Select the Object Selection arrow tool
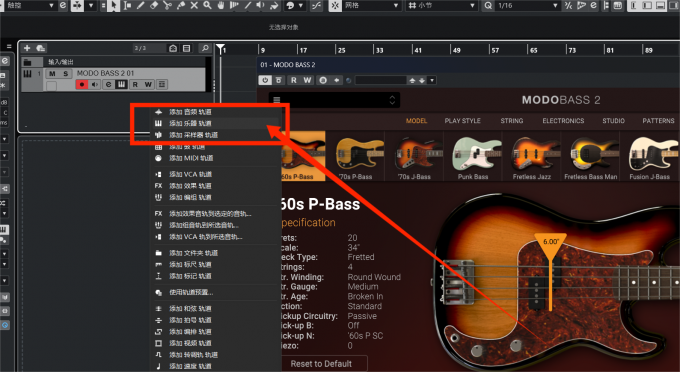Viewport: 680px width, 372px height. coord(114,5)
